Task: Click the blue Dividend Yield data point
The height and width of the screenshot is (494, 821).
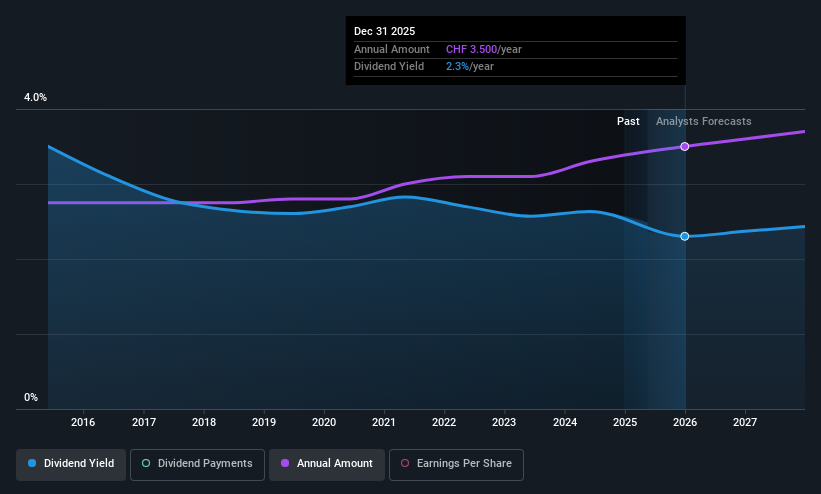Action: [684, 236]
